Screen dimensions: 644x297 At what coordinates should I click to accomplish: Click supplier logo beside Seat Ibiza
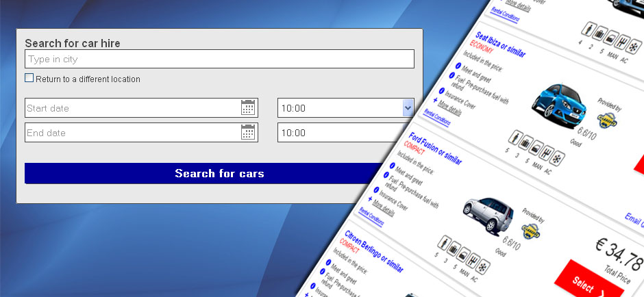coord(607,120)
